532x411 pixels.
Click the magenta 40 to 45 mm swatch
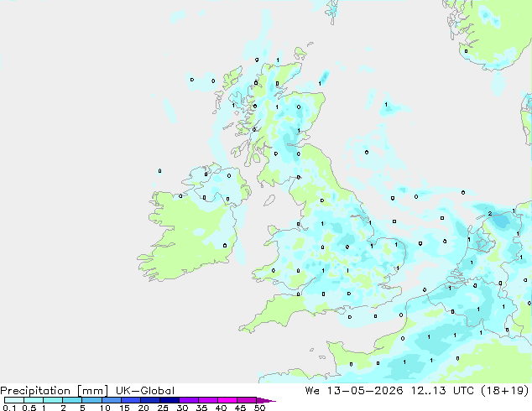tap(227, 400)
